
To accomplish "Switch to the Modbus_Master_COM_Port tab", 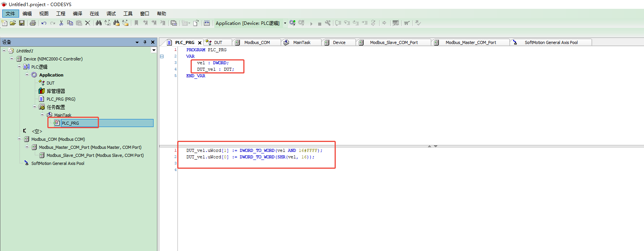I will pos(471,42).
